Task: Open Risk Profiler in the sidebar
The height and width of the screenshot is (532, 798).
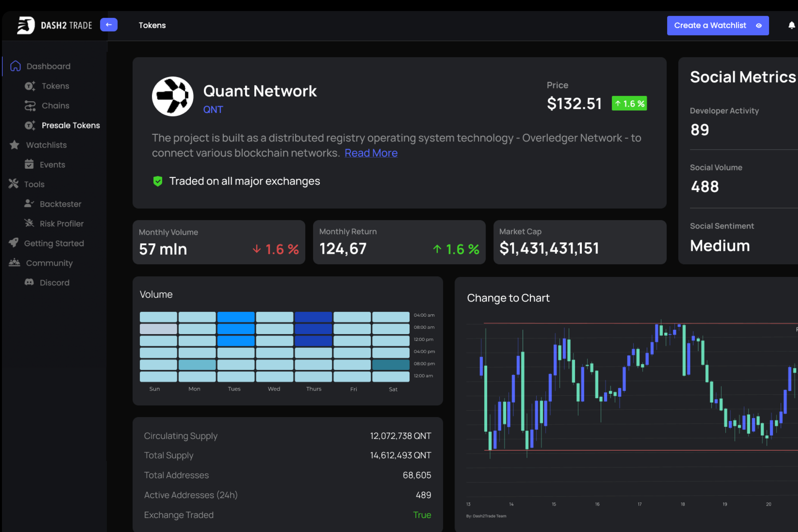Action: 61,224
